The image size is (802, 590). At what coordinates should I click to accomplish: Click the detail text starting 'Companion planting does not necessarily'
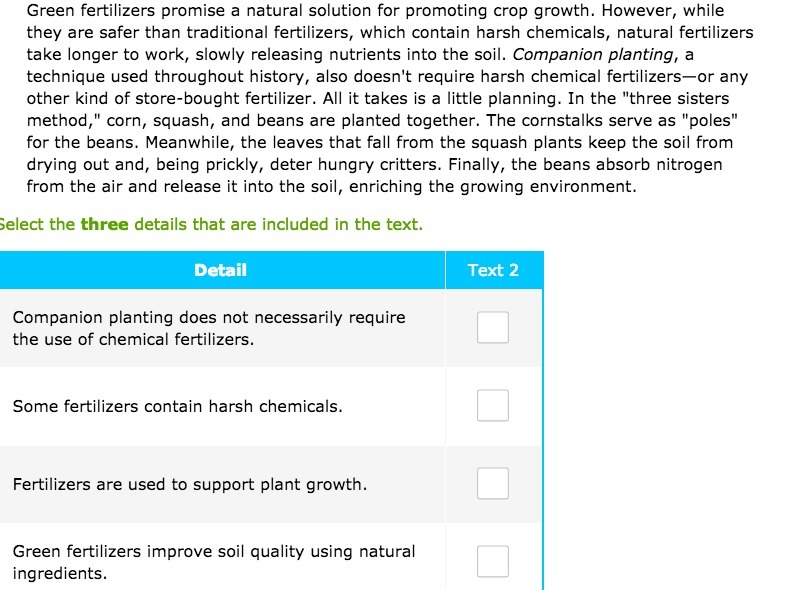pyautogui.click(x=209, y=328)
